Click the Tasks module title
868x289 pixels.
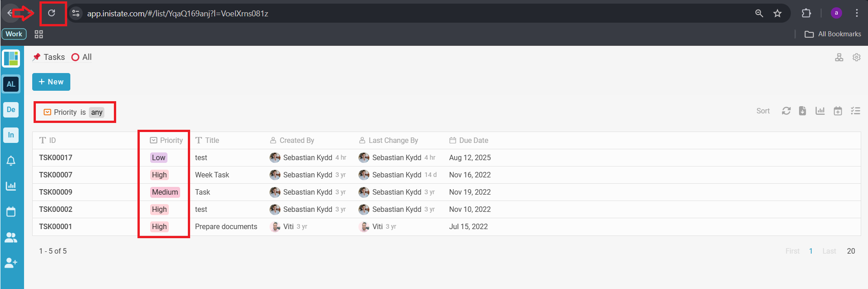(x=54, y=57)
